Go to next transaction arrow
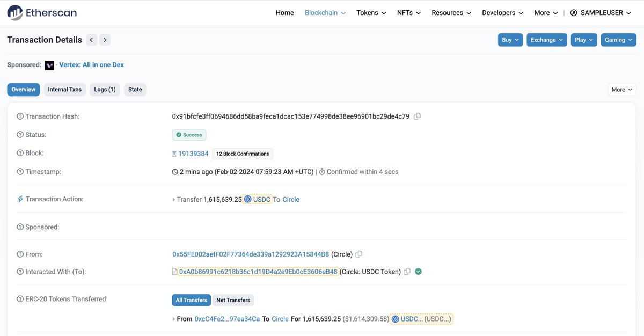The height and width of the screenshot is (336, 644). point(105,40)
